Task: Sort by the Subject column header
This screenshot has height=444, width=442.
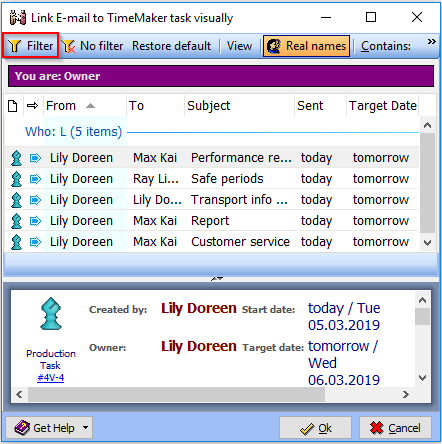Action: pyautogui.click(x=239, y=106)
